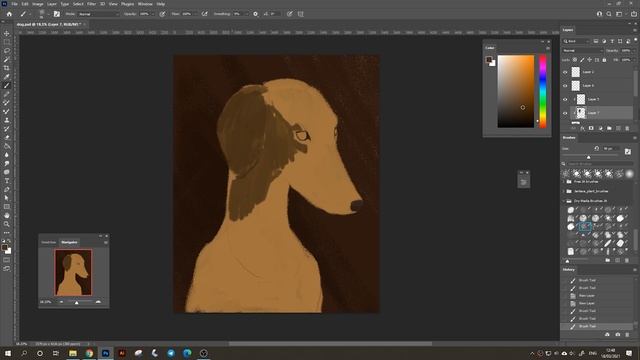Hide Layer 6 with its eye icon
The width and height of the screenshot is (640, 360).
565,86
